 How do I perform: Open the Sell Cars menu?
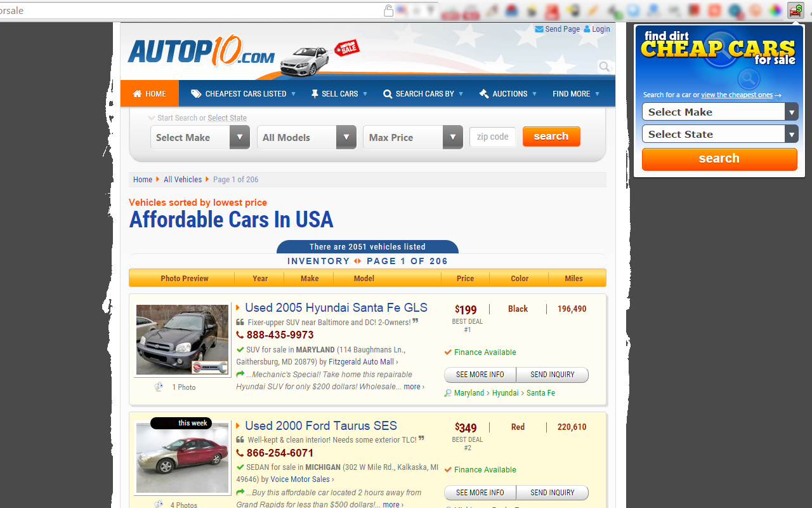tap(340, 93)
